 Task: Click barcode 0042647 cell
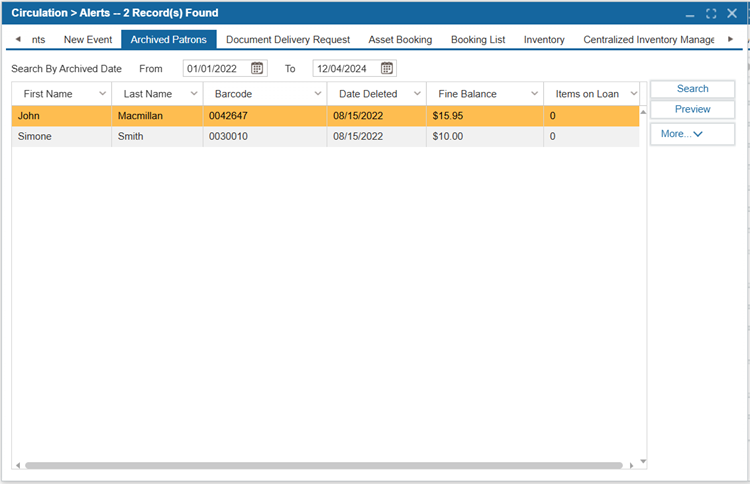click(265, 116)
